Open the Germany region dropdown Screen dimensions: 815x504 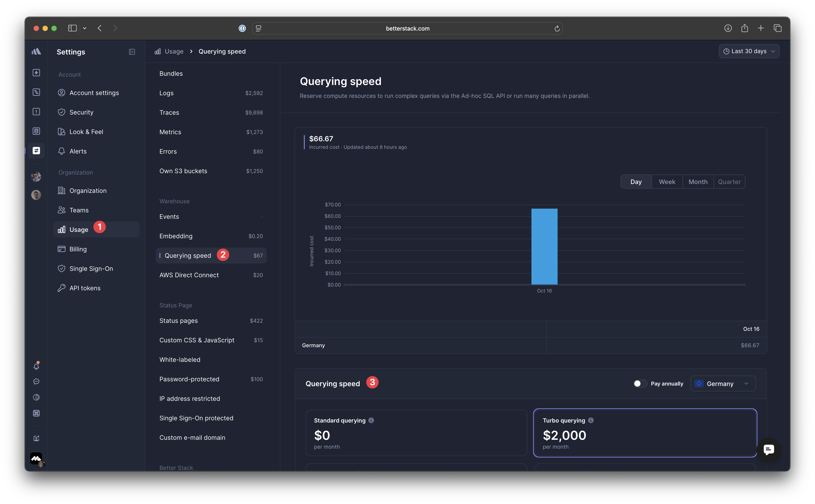[723, 384]
